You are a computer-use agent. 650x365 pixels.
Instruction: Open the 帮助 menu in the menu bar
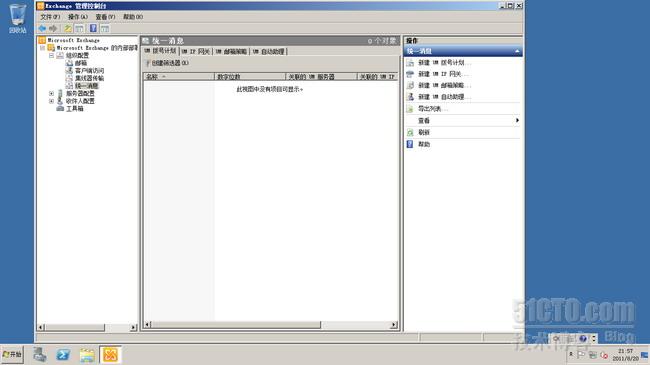(133, 17)
